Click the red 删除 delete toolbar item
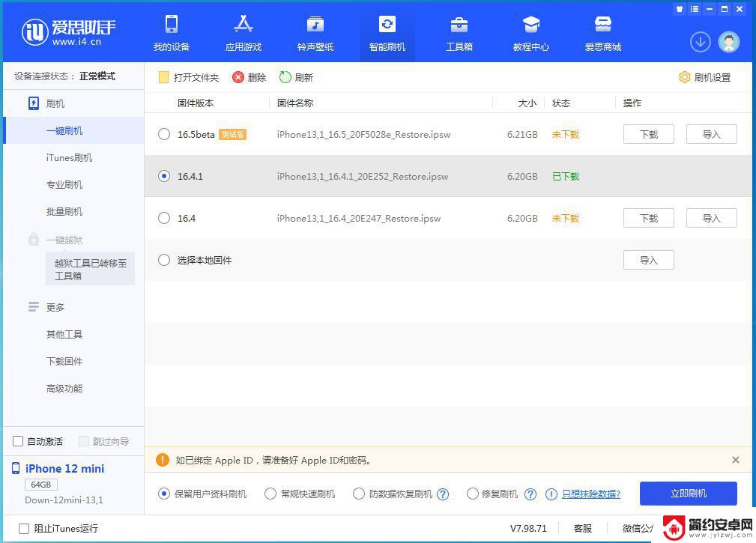Image resolution: width=756 pixels, height=543 pixels. 250,77
